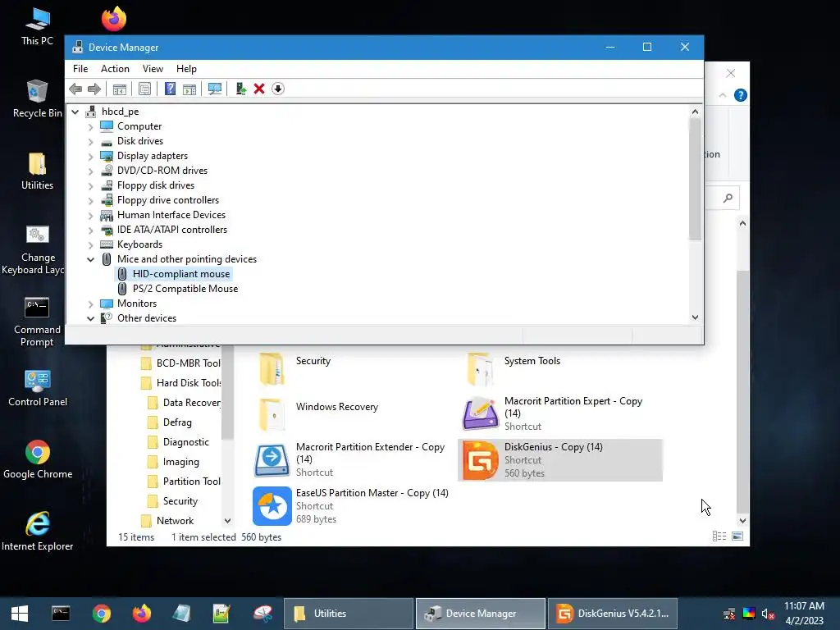The width and height of the screenshot is (840, 630).
Task: Collapse the Other devices node
Action: pyautogui.click(x=90, y=318)
